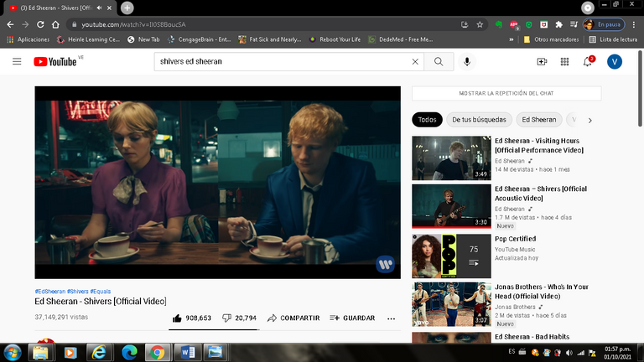Open the YouTube apps grid

click(564, 61)
